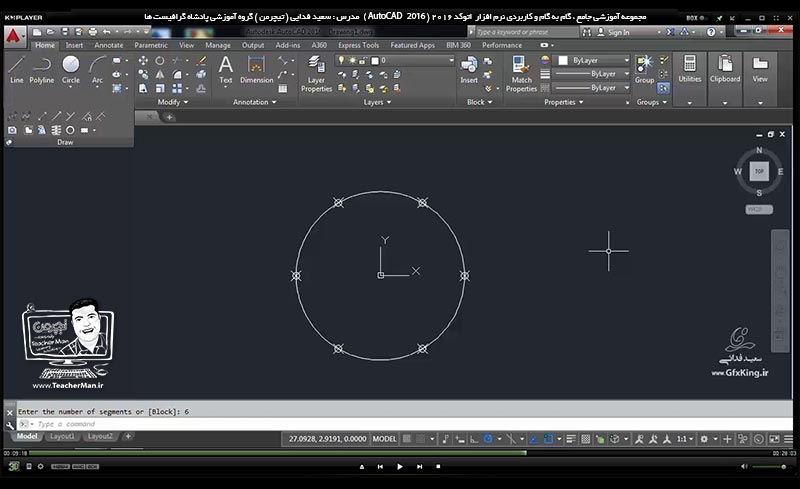Screen dimensions: 800x489
Task: Open the layer name dropdown list
Action: point(451,60)
